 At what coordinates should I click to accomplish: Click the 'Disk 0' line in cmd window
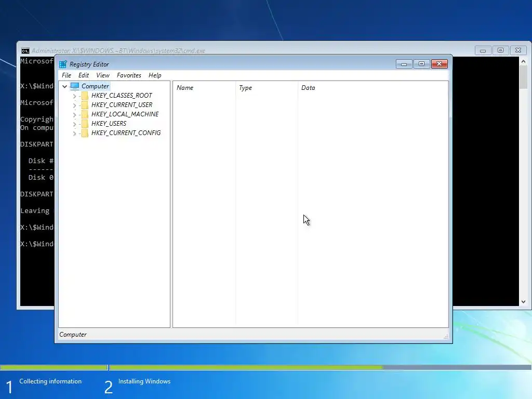pyautogui.click(x=41, y=178)
